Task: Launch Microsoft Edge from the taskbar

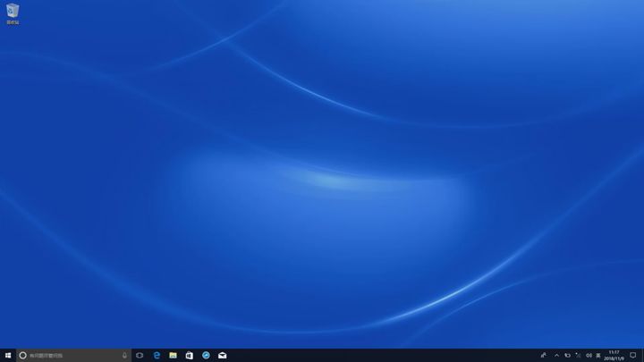Action: click(157, 356)
